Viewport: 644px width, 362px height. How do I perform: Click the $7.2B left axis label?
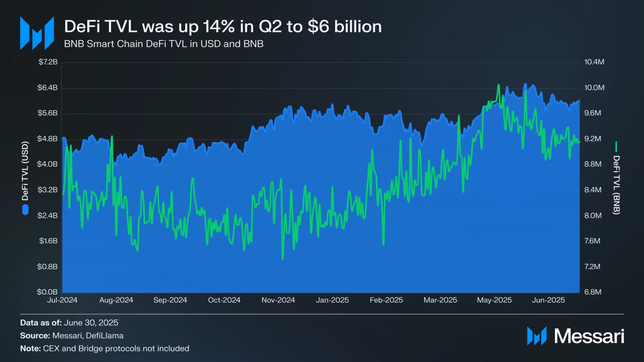48,62
